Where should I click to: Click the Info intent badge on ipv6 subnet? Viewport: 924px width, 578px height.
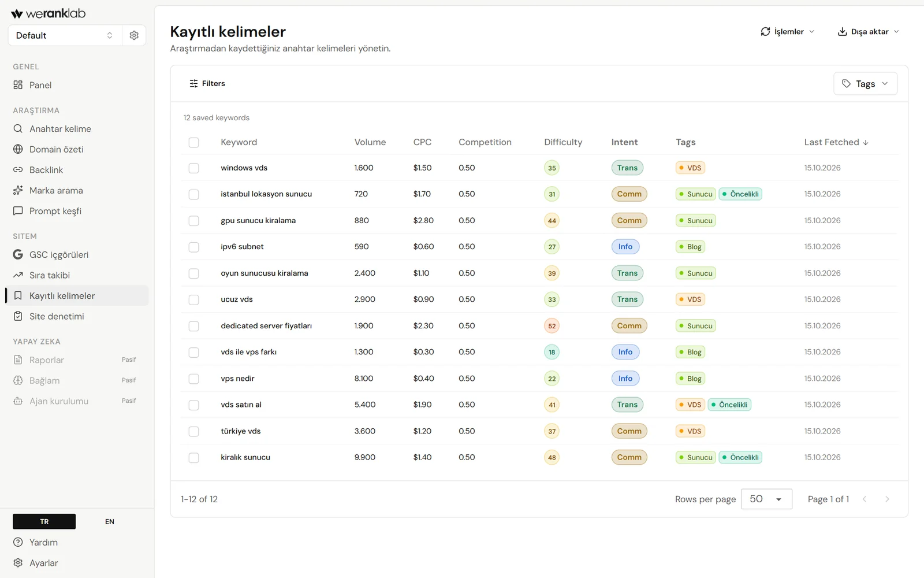click(625, 247)
